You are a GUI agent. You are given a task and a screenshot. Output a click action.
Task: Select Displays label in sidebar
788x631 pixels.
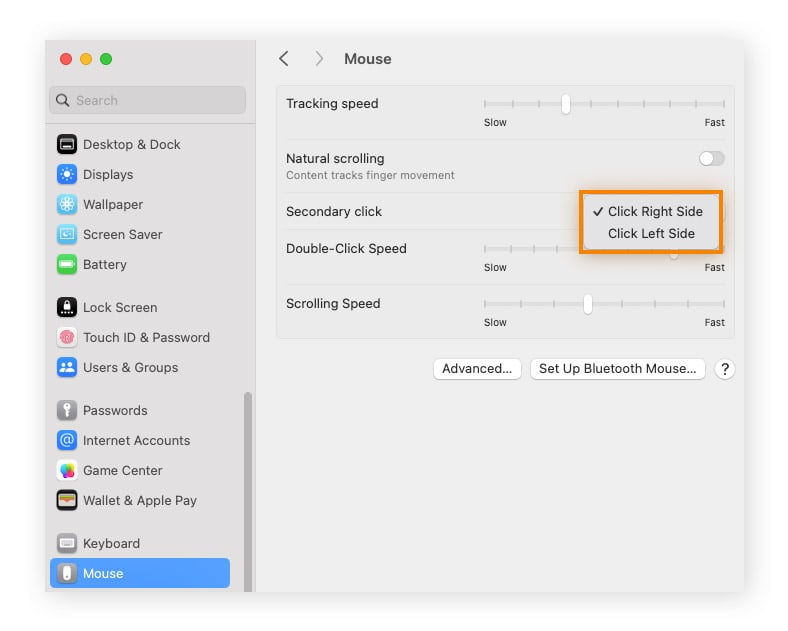(x=108, y=175)
